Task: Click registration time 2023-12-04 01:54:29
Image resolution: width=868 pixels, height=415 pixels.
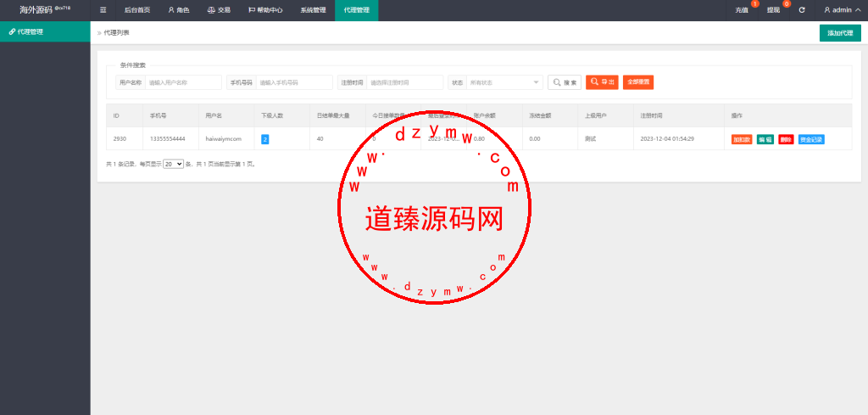Action: [x=667, y=139]
